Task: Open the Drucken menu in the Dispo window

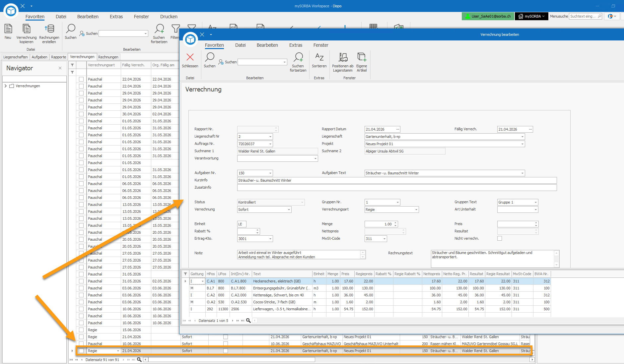Action: (x=169, y=17)
